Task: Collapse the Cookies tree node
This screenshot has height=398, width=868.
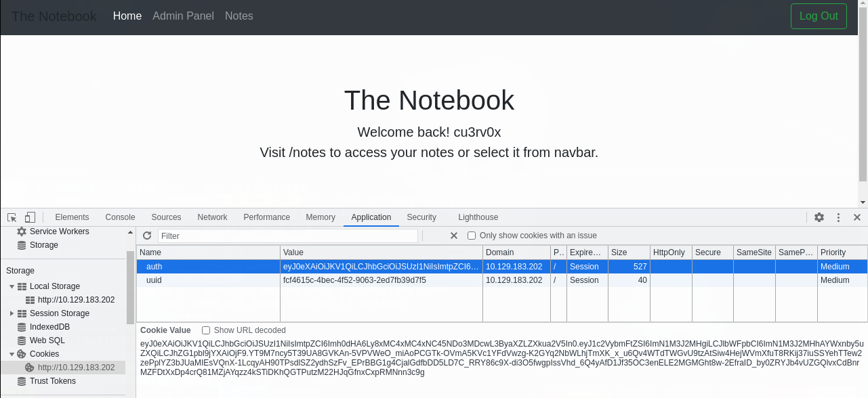Action: [x=12, y=354]
